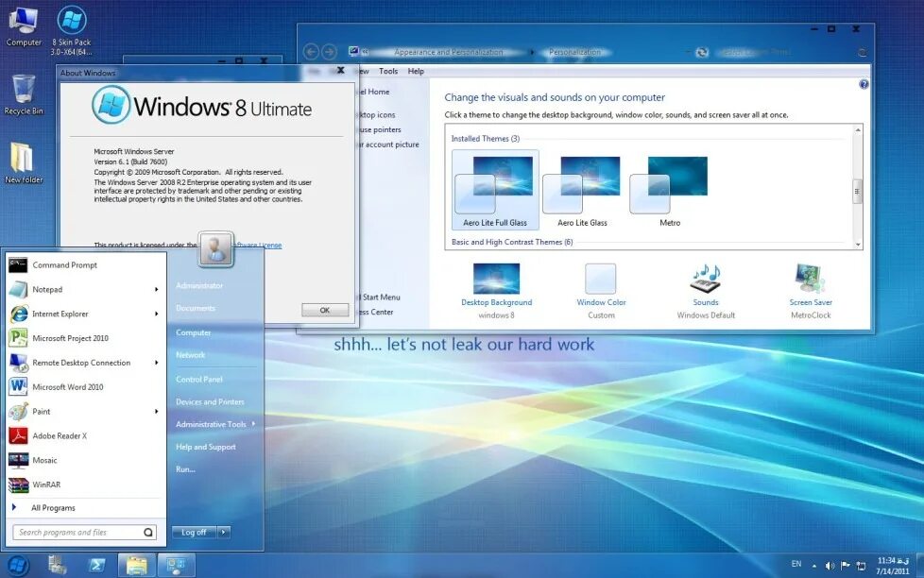Open Microsoft Project 2010
Screen dimensions: 924x578
pyautogui.click(x=86, y=338)
